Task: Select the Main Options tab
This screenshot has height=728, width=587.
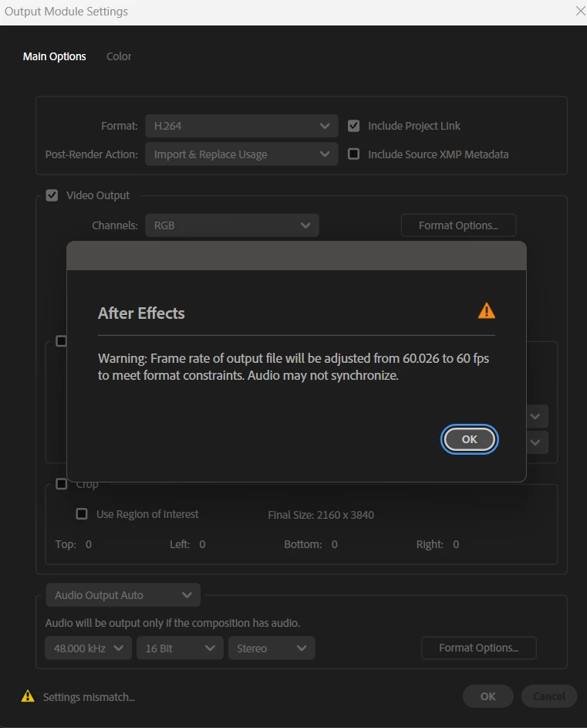Action: 54,56
